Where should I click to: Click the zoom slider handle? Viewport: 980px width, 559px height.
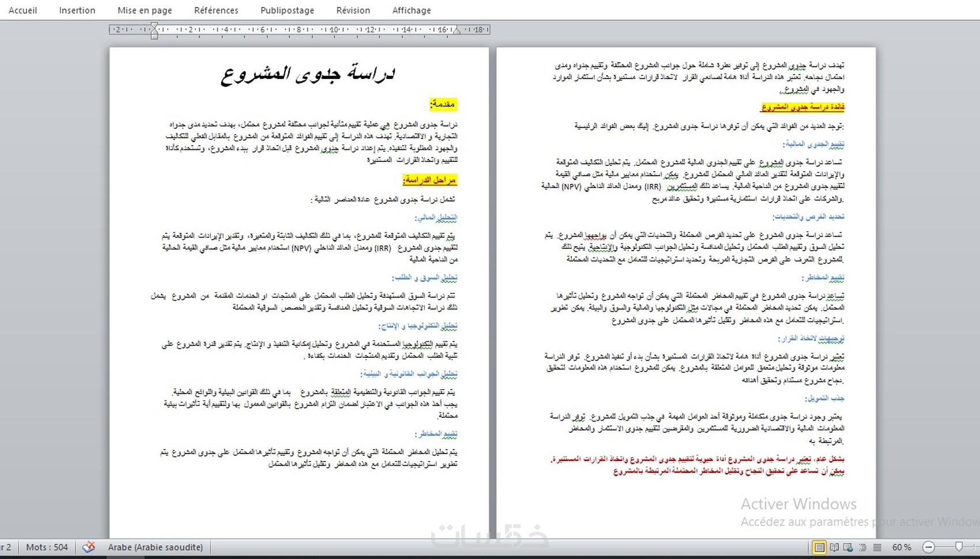pos(959,546)
